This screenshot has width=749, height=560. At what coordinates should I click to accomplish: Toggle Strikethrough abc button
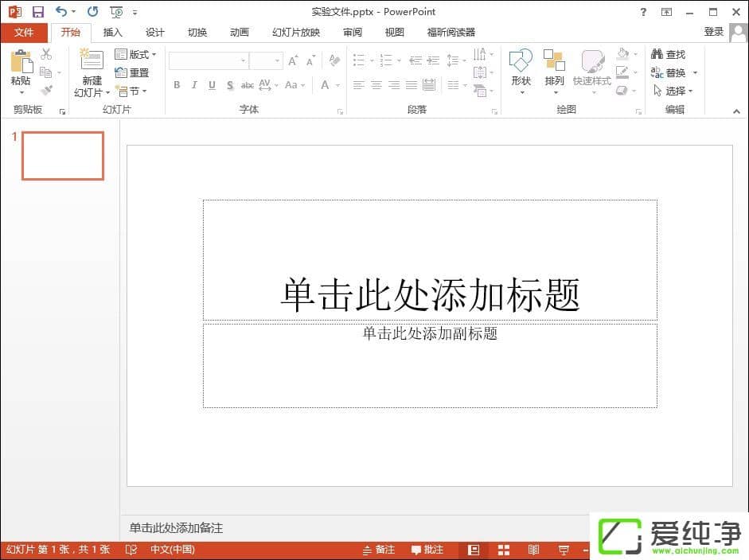247,85
